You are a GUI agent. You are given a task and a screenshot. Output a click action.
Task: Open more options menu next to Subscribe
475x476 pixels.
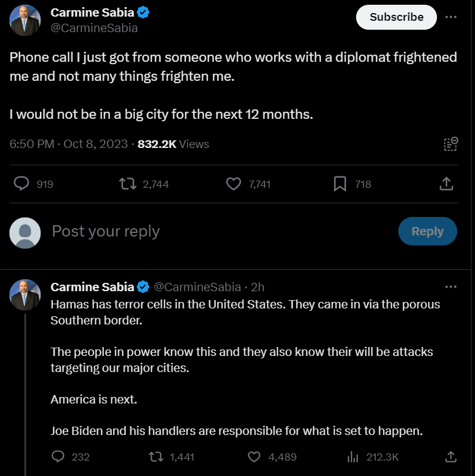tap(451, 17)
